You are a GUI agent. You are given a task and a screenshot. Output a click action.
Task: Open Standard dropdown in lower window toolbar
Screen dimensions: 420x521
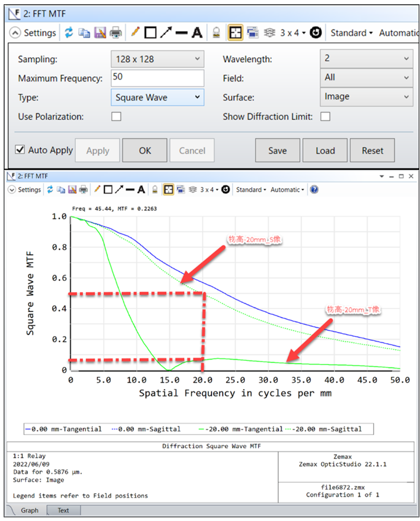point(251,190)
